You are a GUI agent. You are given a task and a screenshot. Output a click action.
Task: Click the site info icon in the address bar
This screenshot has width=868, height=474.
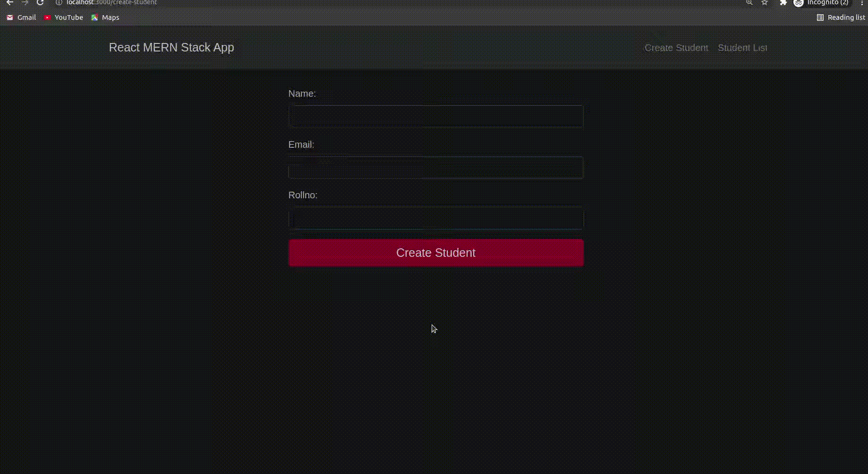point(59,2)
